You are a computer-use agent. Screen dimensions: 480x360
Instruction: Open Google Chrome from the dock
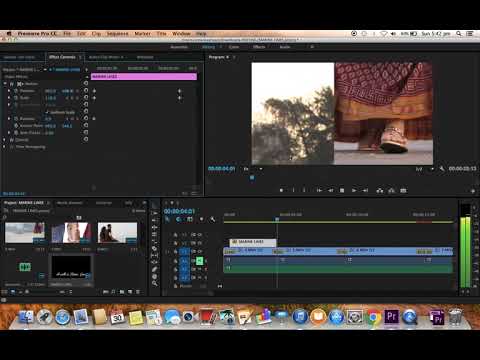[373, 317]
